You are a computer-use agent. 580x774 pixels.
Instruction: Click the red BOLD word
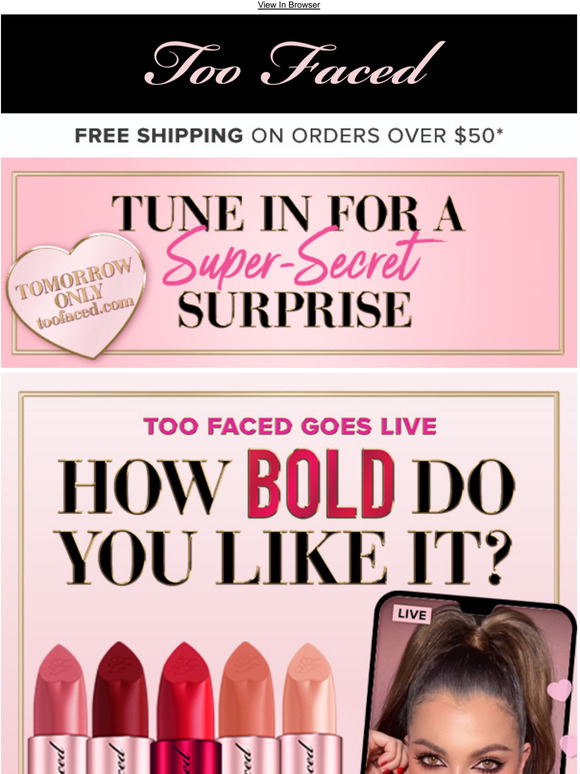click(321, 484)
